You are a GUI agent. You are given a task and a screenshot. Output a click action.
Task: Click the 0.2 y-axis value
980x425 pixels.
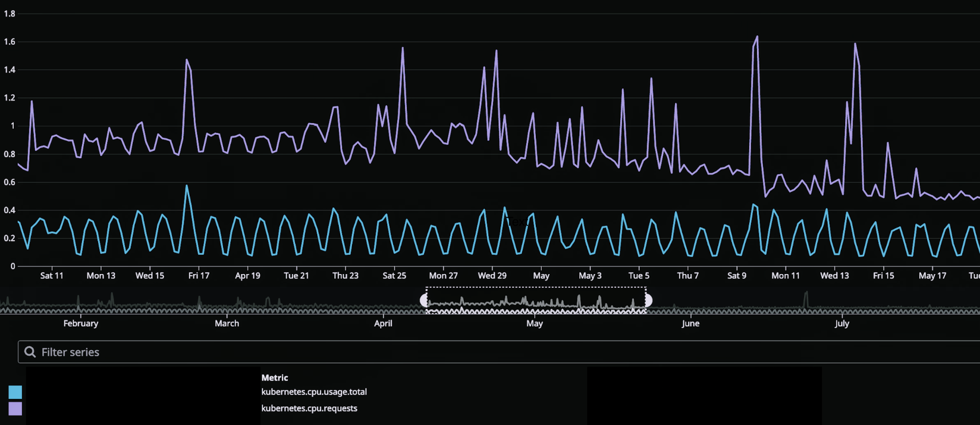coord(9,238)
